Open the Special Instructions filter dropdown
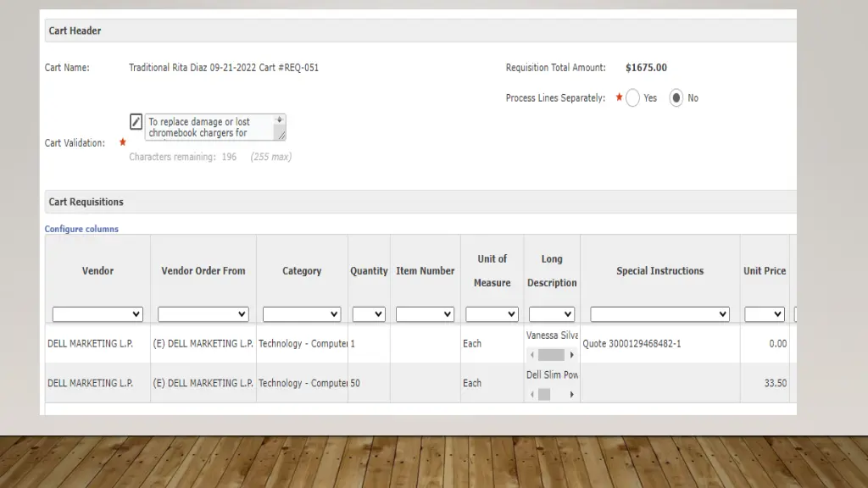The width and height of the screenshot is (868, 488). click(659, 314)
